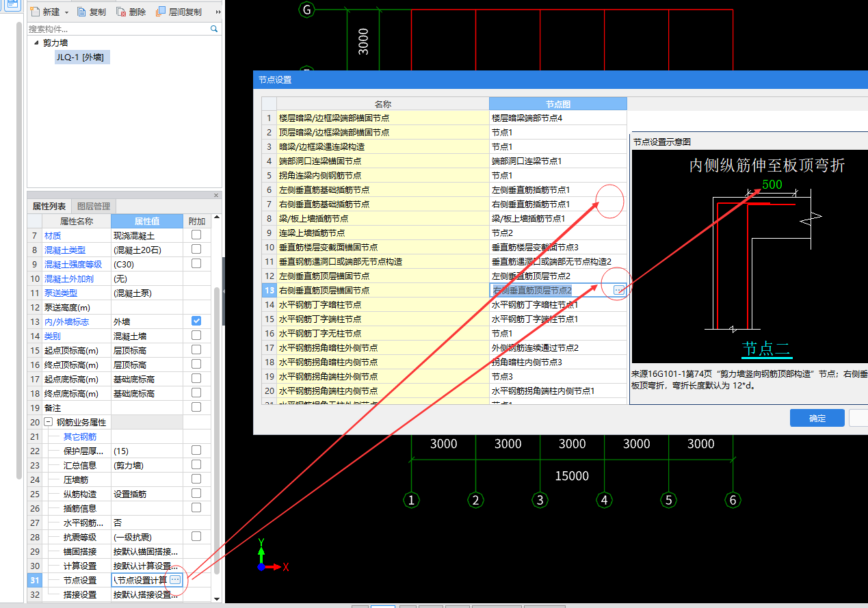Click the 拐角暗柱内侧节点3 cell
The image size is (868, 608).
[558, 362]
